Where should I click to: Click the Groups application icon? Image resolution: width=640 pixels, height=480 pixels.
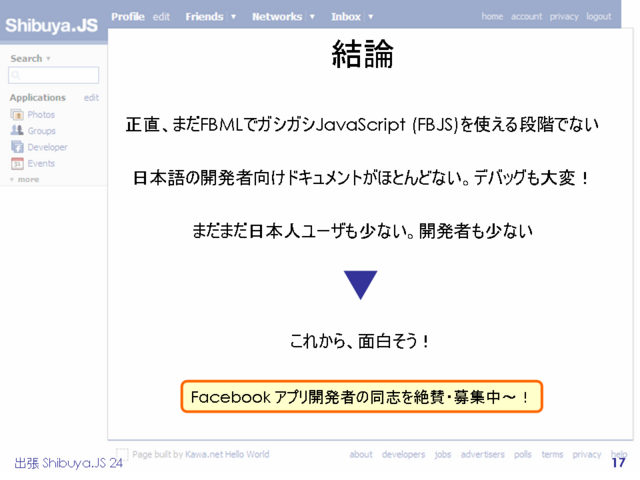click(17, 130)
